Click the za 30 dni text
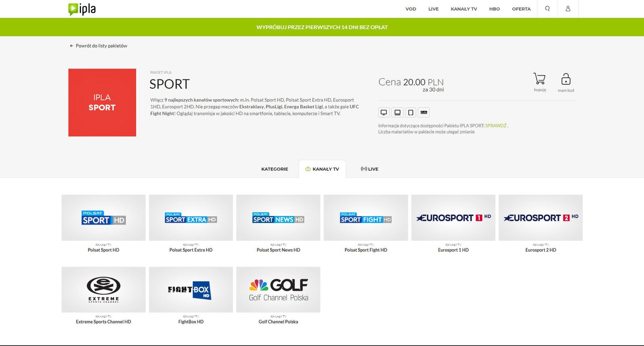 pyautogui.click(x=433, y=90)
